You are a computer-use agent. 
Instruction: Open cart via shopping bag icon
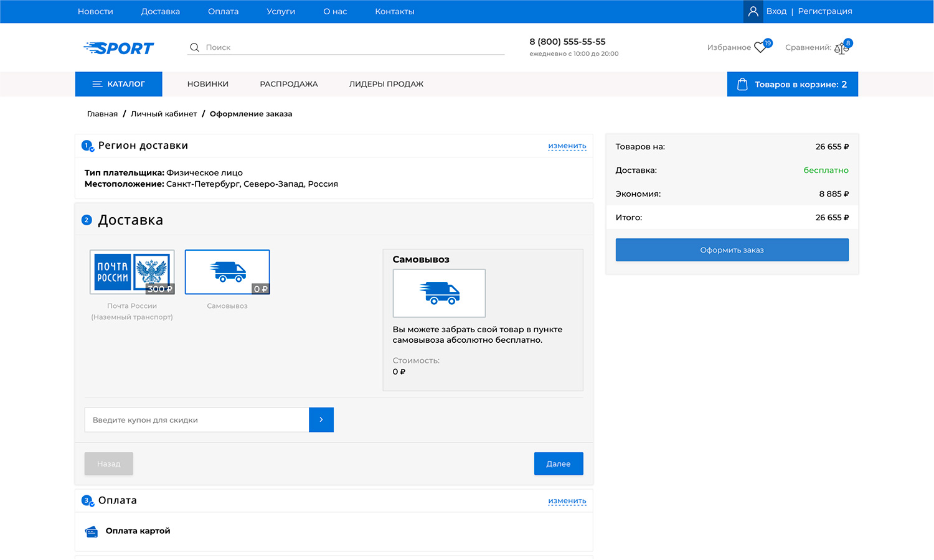742,84
